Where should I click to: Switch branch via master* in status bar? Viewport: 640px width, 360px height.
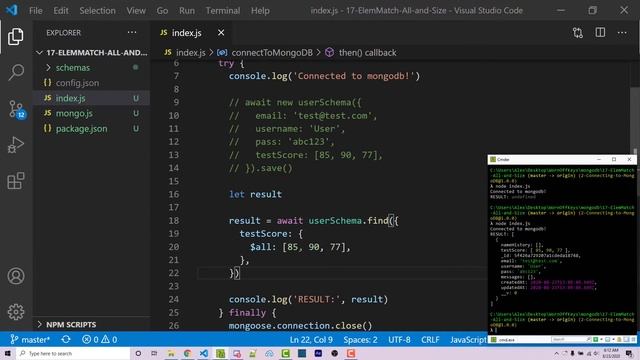pyautogui.click(x=30, y=339)
